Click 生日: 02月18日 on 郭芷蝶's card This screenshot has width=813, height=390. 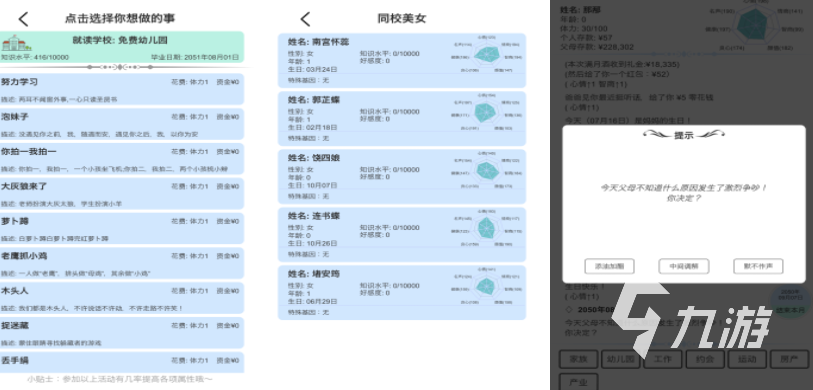tap(313, 127)
